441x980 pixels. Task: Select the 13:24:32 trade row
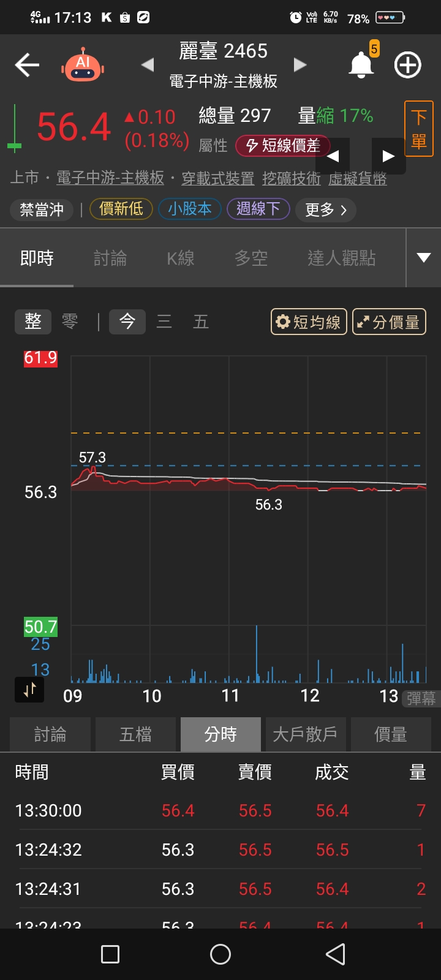click(x=221, y=850)
